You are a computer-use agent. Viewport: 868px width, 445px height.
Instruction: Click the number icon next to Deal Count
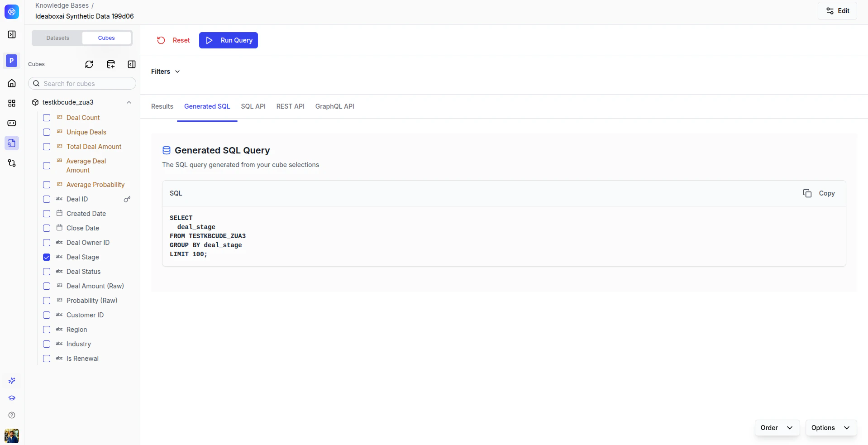coord(59,117)
